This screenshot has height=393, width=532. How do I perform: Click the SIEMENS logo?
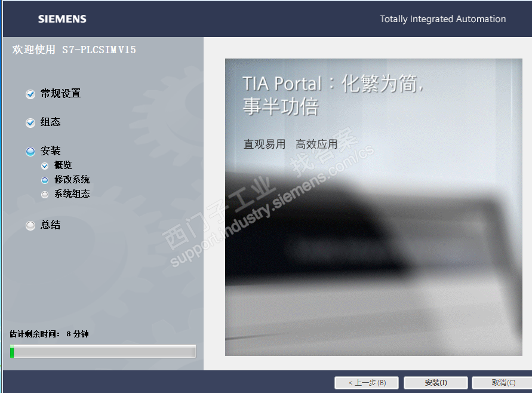(x=62, y=19)
